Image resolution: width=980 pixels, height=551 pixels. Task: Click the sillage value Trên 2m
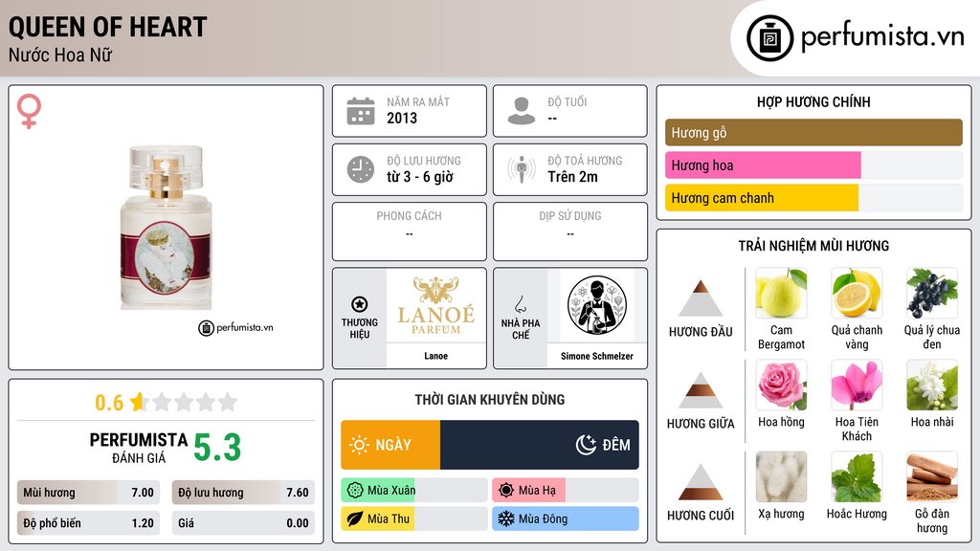pyautogui.click(x=572, y=177)
